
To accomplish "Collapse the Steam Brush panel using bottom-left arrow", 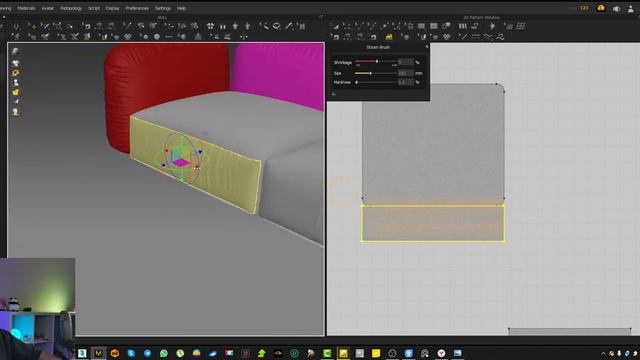I will tap(333, 94).
